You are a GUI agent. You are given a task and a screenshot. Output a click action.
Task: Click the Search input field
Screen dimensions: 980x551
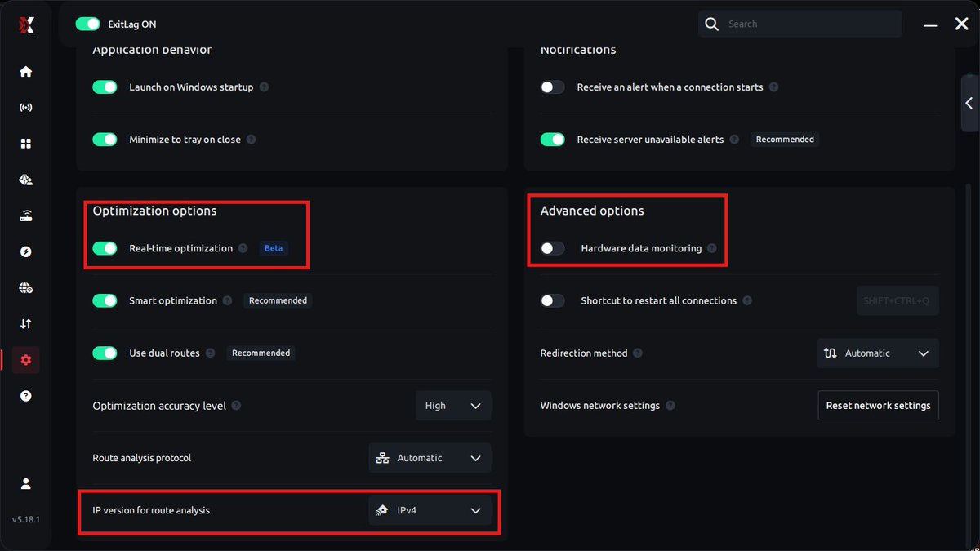[800, 24]
